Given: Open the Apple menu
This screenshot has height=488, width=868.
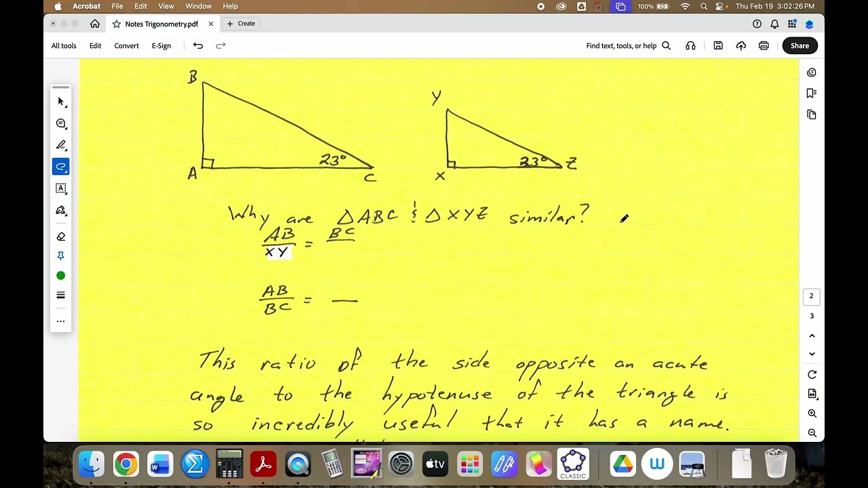Looking at the screenshot, I should click(58, 6).
